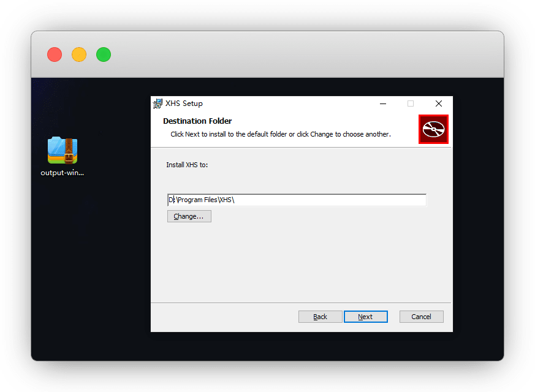Close the XHS Setup window with the X

(x=439, y=104)
